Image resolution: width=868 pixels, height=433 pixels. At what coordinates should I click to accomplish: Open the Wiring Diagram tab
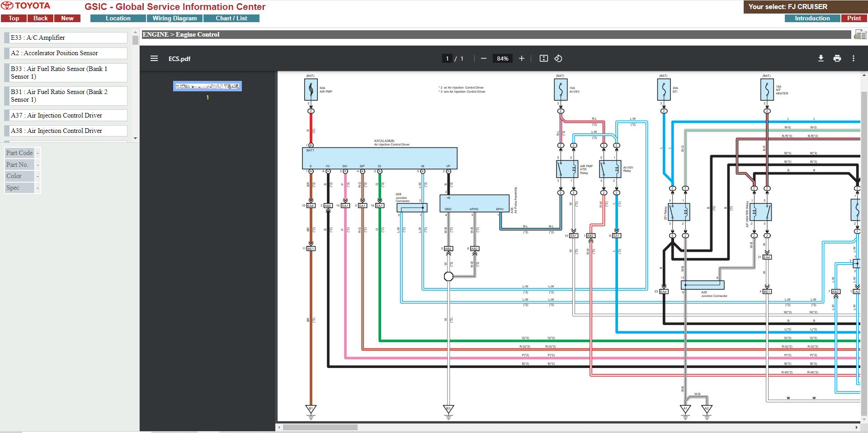[x=175, y=19]
